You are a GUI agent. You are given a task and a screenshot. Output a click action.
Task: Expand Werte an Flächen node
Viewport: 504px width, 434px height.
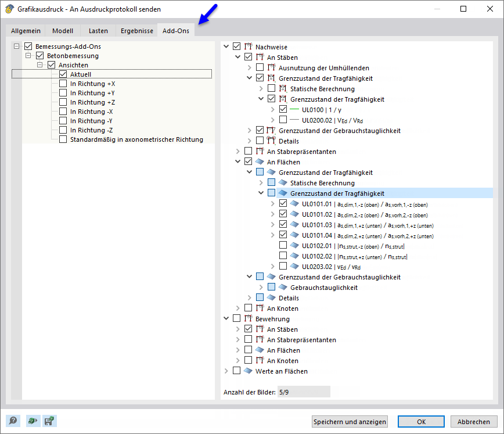click(226, 371)
